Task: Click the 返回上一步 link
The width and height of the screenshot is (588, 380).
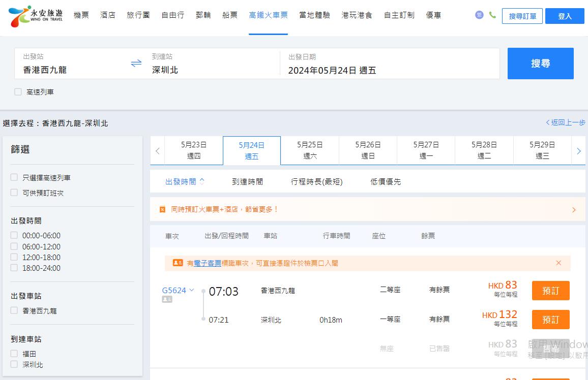Action: tap(566, 122)
